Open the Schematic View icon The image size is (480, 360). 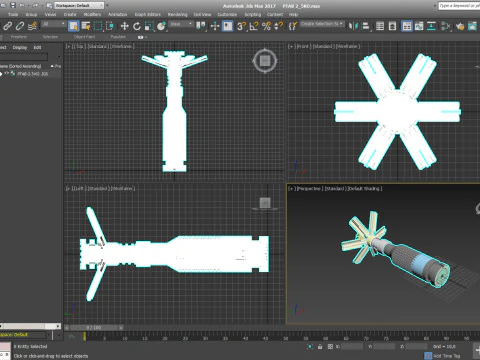point(431,26)
